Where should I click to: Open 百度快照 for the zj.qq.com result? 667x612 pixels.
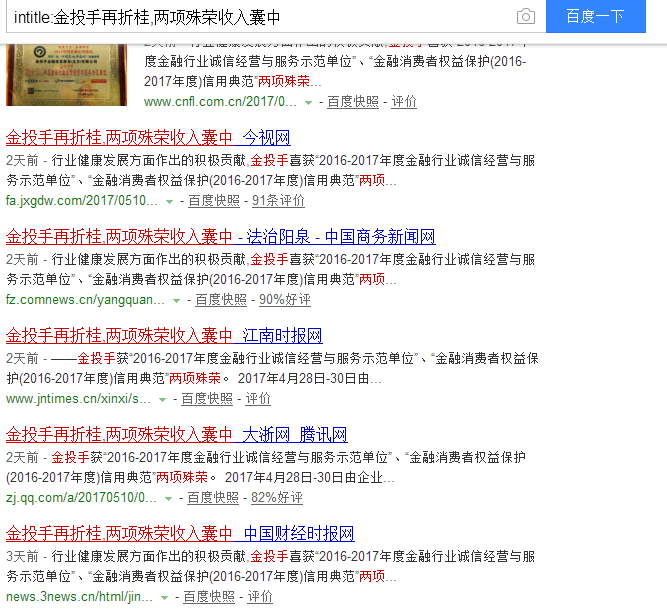(213, 498)
